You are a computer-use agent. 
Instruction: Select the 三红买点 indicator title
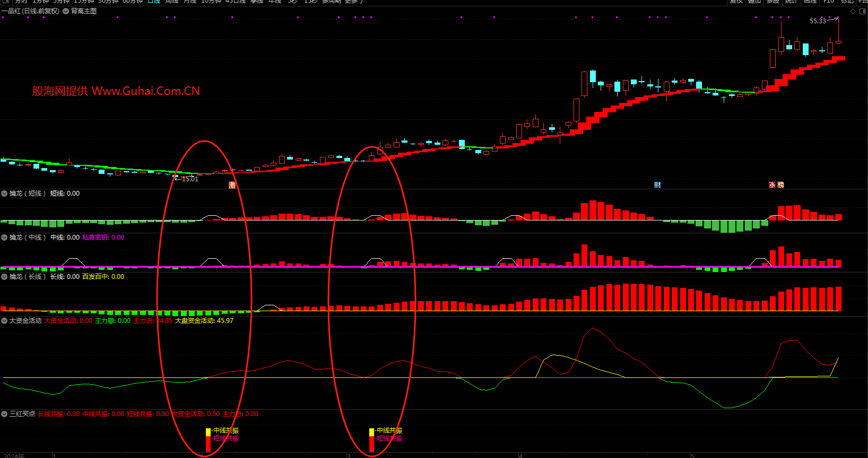(x=22, y=414)
